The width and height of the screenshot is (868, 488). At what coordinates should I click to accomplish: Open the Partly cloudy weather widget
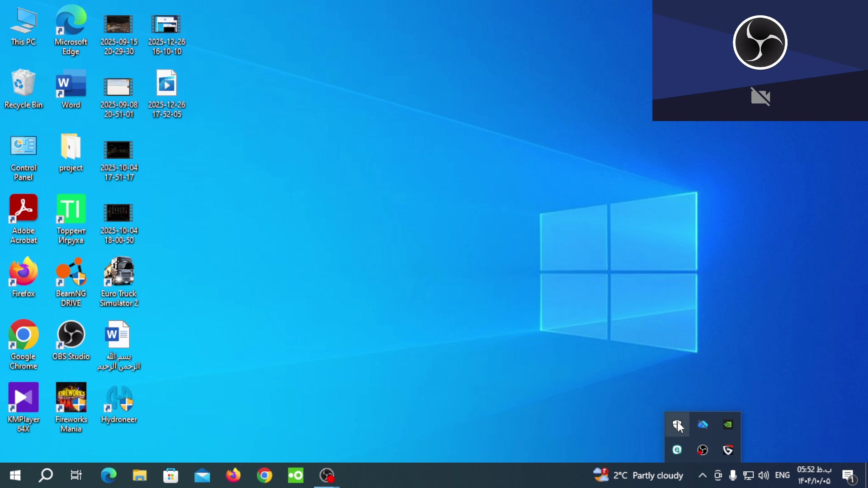coord(638,475)
